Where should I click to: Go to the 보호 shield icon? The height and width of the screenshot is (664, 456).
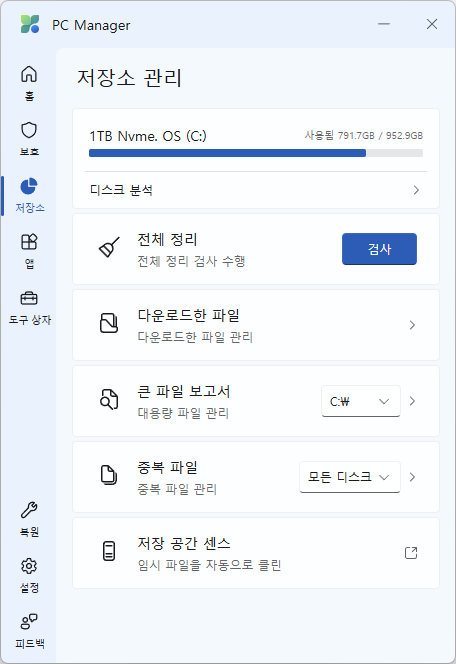[x=29, y=130]
